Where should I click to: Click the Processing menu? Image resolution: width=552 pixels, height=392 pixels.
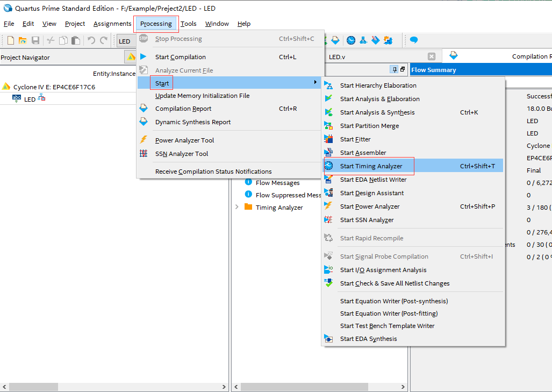pyautogui.click(x=156, y=24)
